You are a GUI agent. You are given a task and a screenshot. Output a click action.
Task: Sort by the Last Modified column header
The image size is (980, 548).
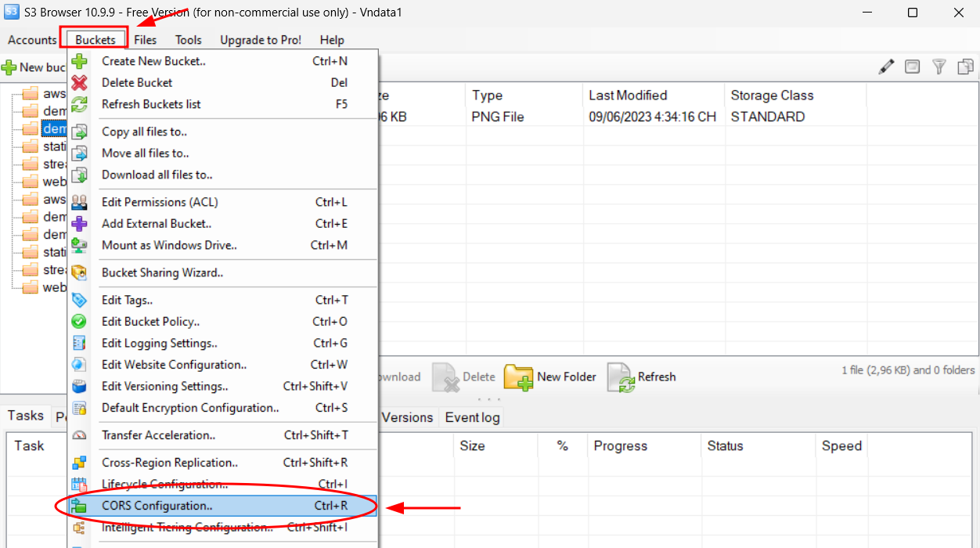(x=628, y=96)
